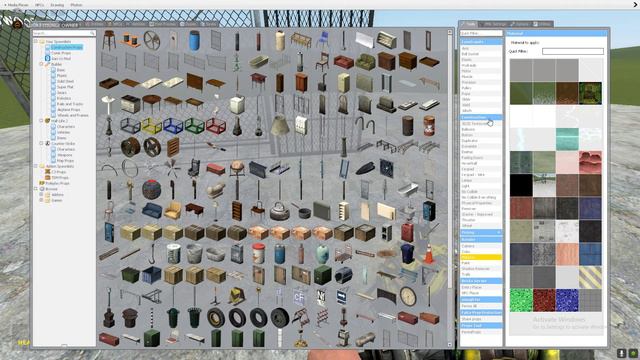
Task: Select Construction Props in the spawnlist tree
Action: click(x=67, y=47)
